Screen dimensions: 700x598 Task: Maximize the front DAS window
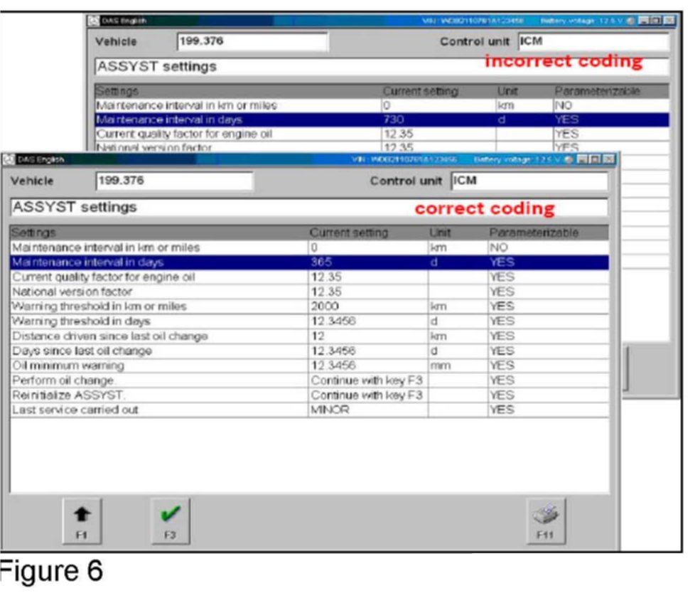596,159
